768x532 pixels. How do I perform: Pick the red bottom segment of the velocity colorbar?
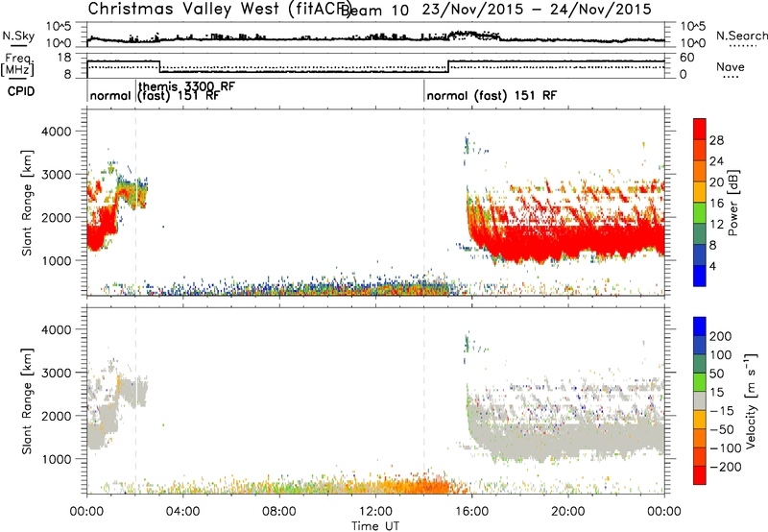[x=700, y=475]
